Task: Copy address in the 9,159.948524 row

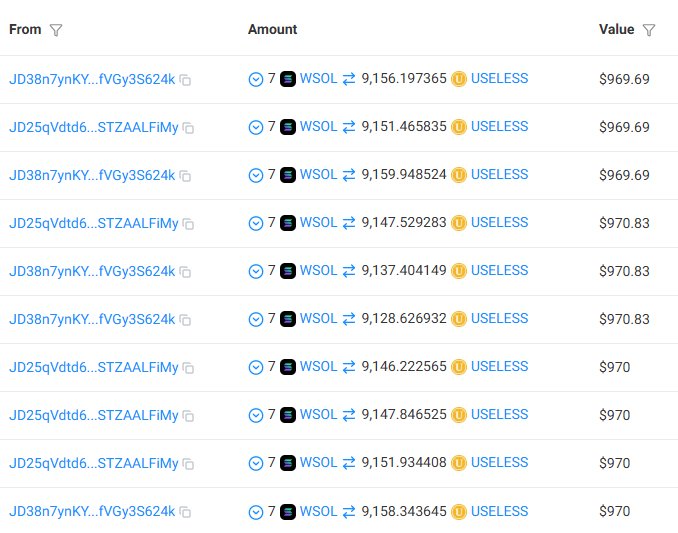Action: [x=185, y=176]
